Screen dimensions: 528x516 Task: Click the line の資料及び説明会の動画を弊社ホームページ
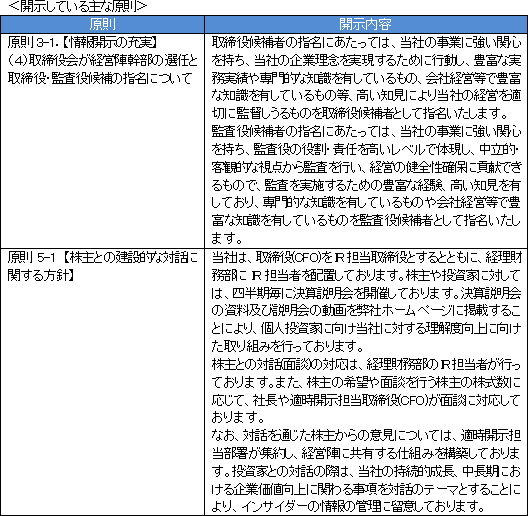click(x=366, y=311)
